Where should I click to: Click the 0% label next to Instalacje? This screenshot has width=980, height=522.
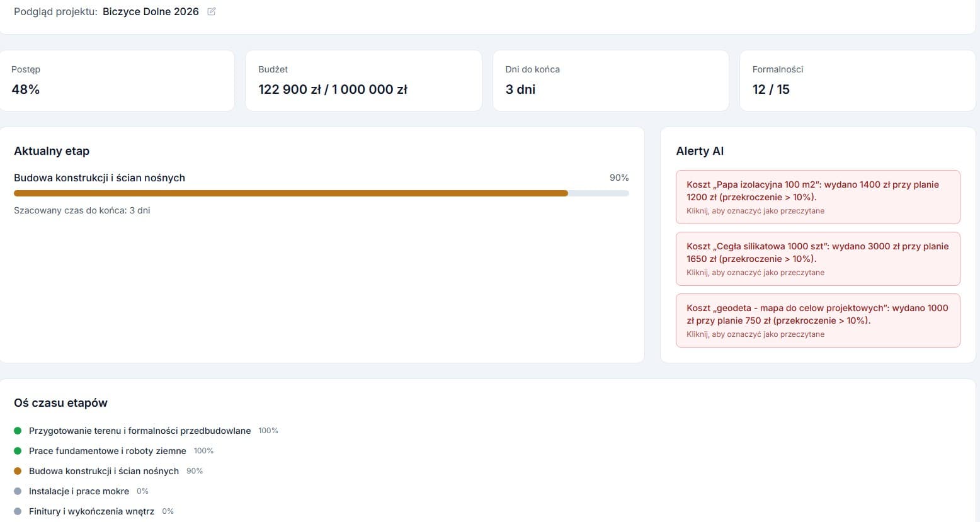tap(142, 491)
